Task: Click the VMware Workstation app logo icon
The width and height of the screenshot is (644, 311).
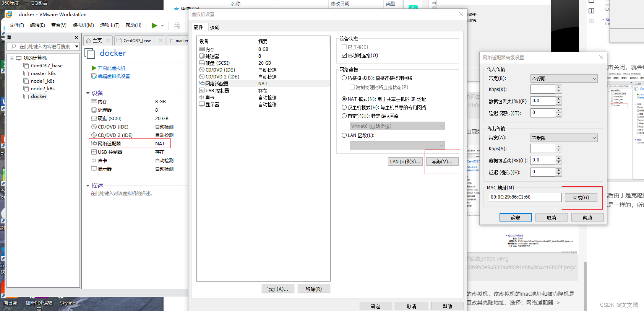Action: [x=10, y=14]
